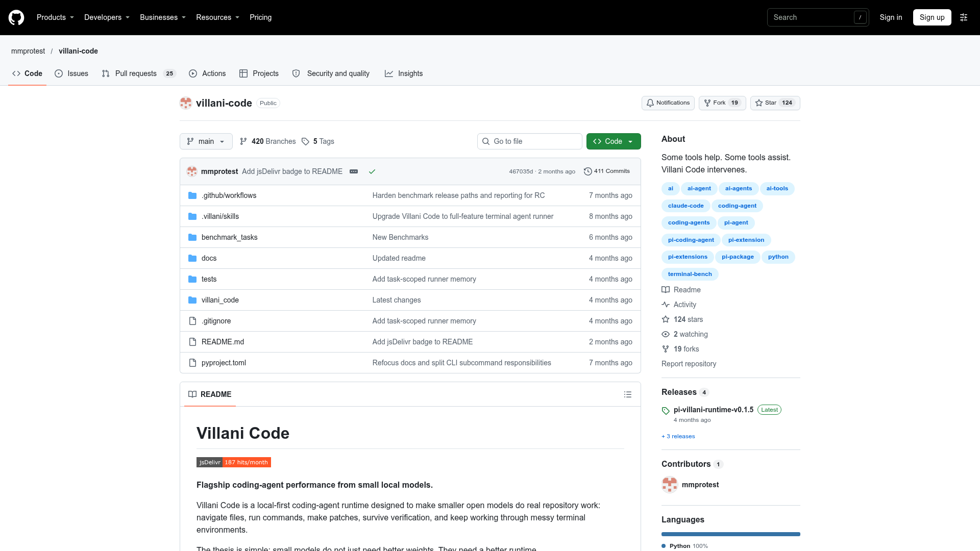This screenshot has width=980, height=551.
Task: Click the tag icon next to 5 Tags
Action: point(305,141)
